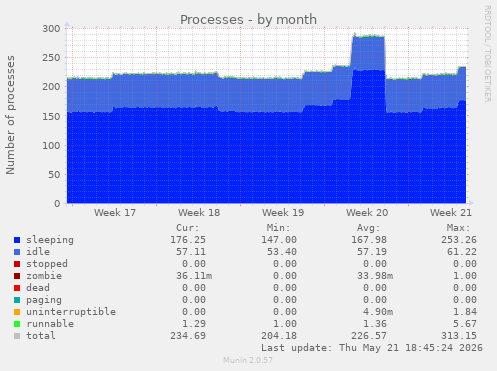Viewport: 497px width, 371px height.
Task: Click the 'Week 18' axis label
Action: [x=199, y=213]
